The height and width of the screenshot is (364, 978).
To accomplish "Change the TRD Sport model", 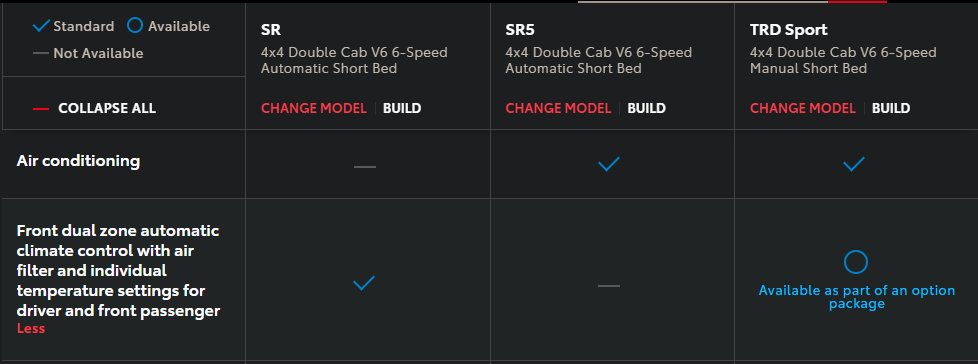I will tap(803, 108).
